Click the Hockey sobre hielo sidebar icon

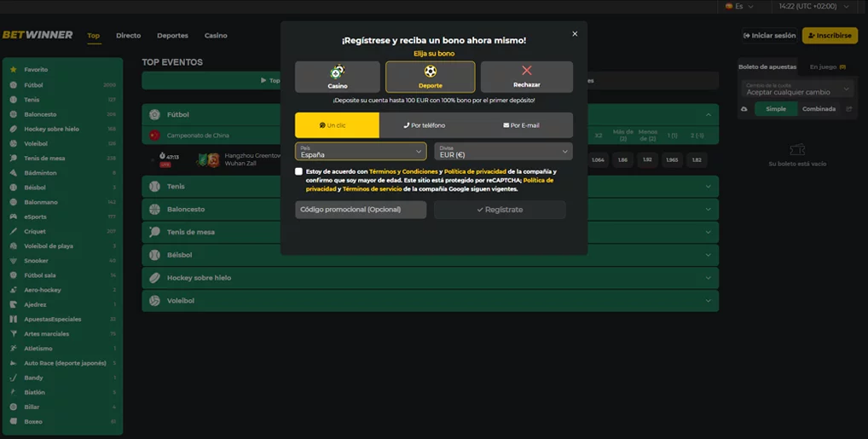pyautogui.click(x=14, y=129)
